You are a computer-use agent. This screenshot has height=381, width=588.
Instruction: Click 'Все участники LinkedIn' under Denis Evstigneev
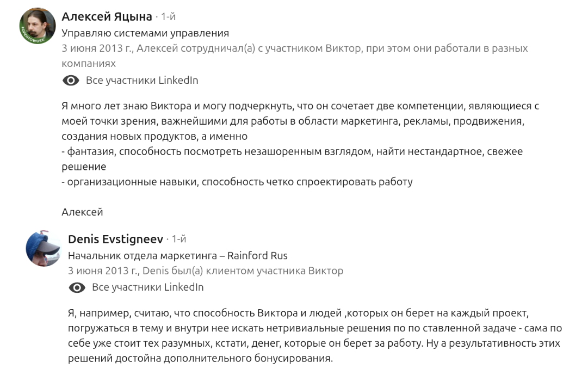(148, 287)
